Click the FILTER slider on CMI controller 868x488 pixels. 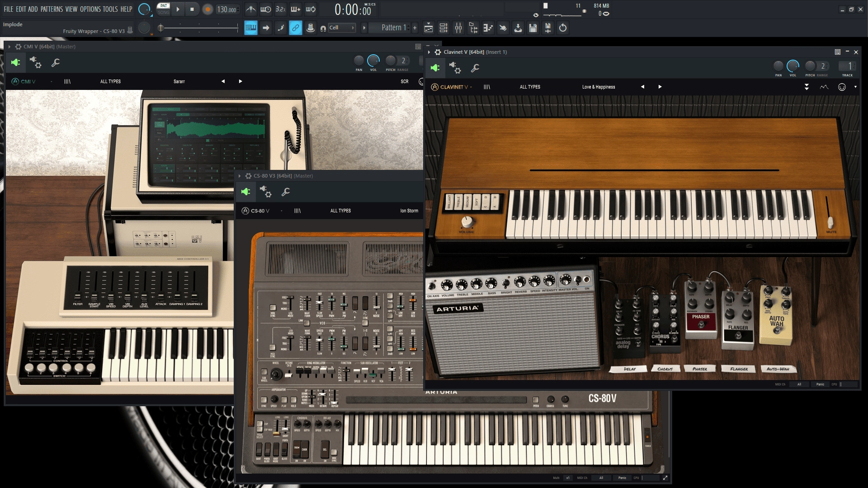click(x=78, y=296)
